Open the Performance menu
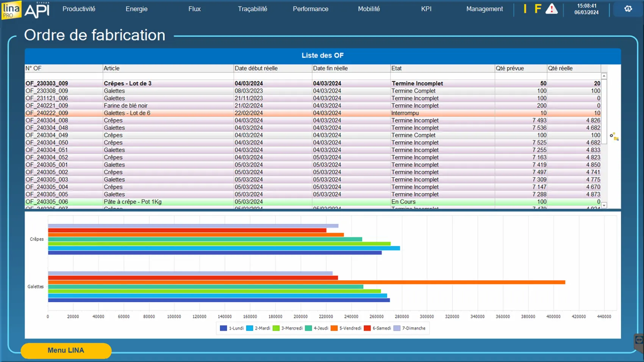 coord(310,9)
